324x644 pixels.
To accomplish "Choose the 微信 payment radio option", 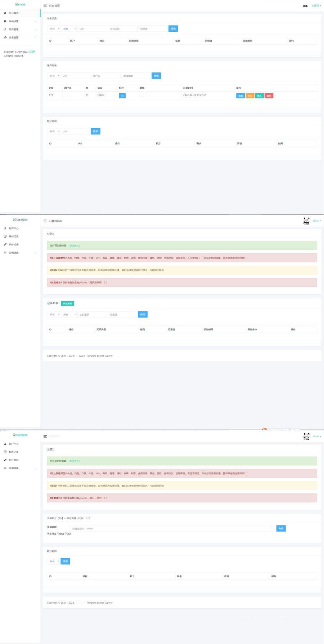I will pyautogui.click(x=58, y=533).
